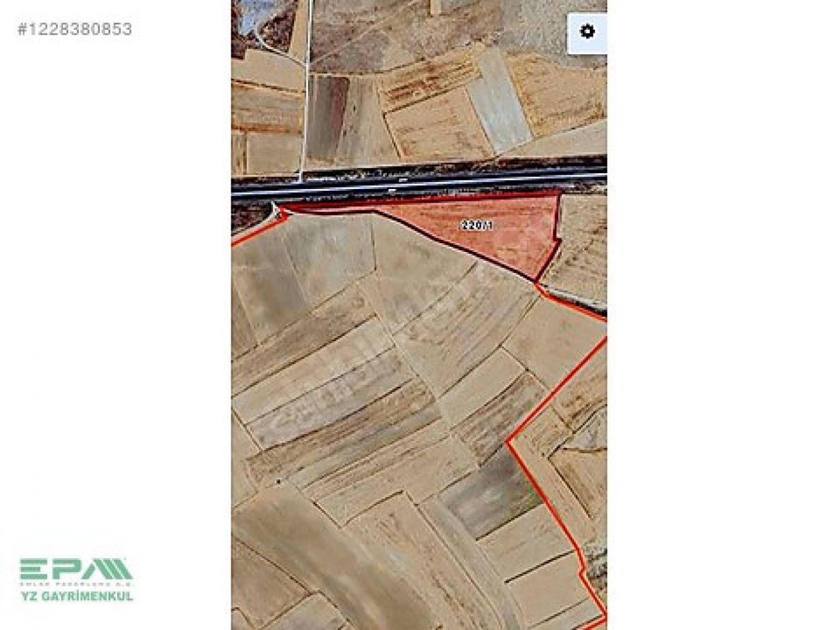This screenshot has height=630, width=840.
Task: Open the settings gear icon
Action: tap(587, 31)
